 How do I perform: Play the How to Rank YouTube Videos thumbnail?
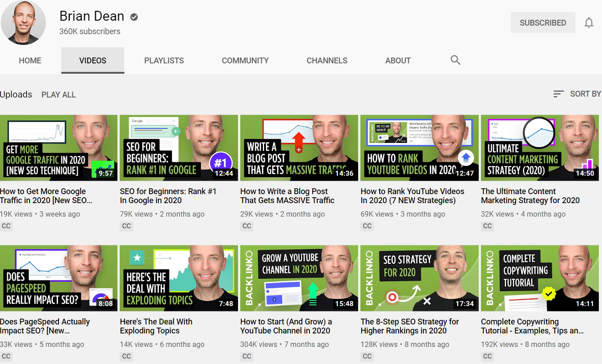click(x=419, y=148)
